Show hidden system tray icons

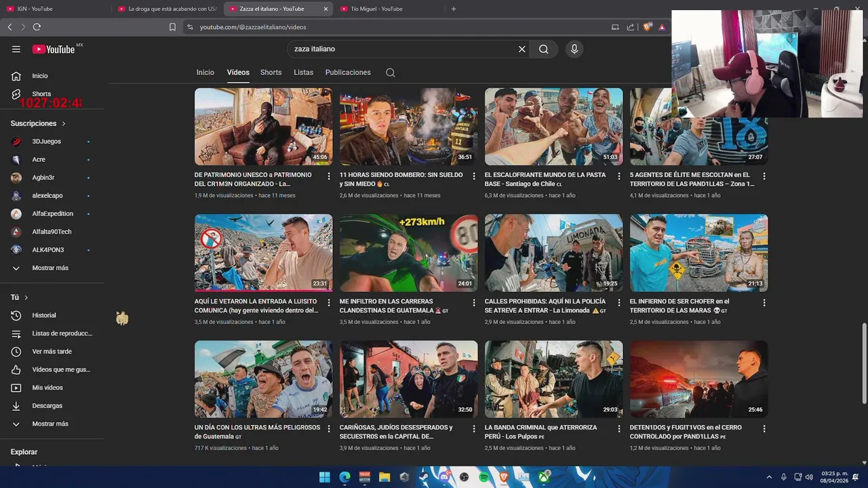[769, 477]
